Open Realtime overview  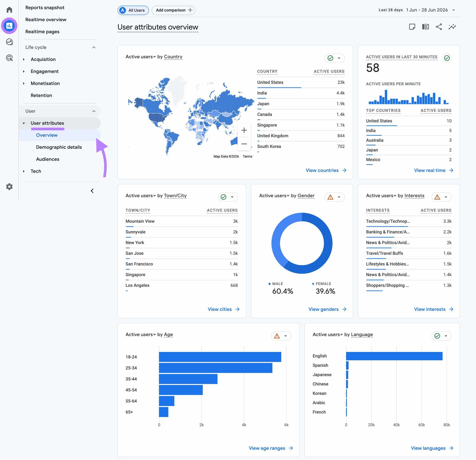[46, 20]
